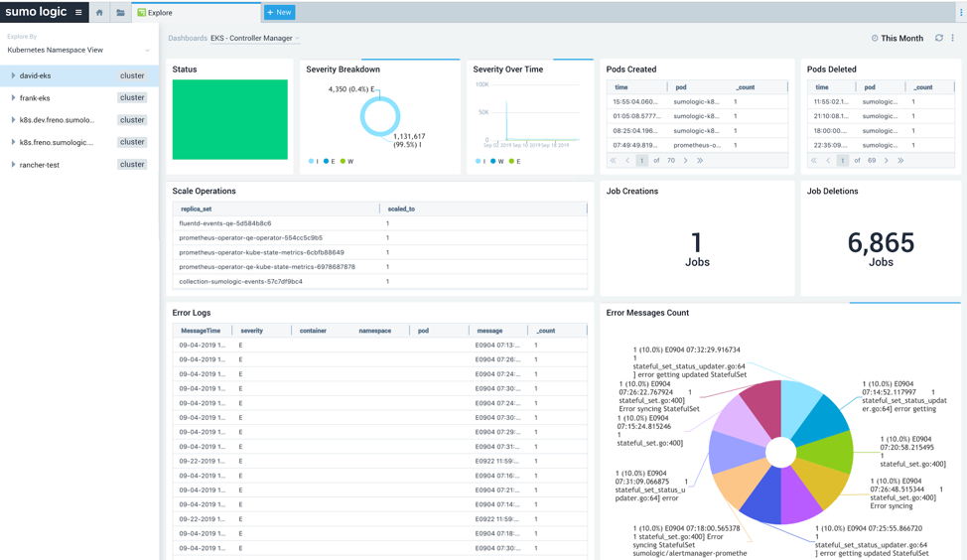Click the green Status panel

pos(230,119)
